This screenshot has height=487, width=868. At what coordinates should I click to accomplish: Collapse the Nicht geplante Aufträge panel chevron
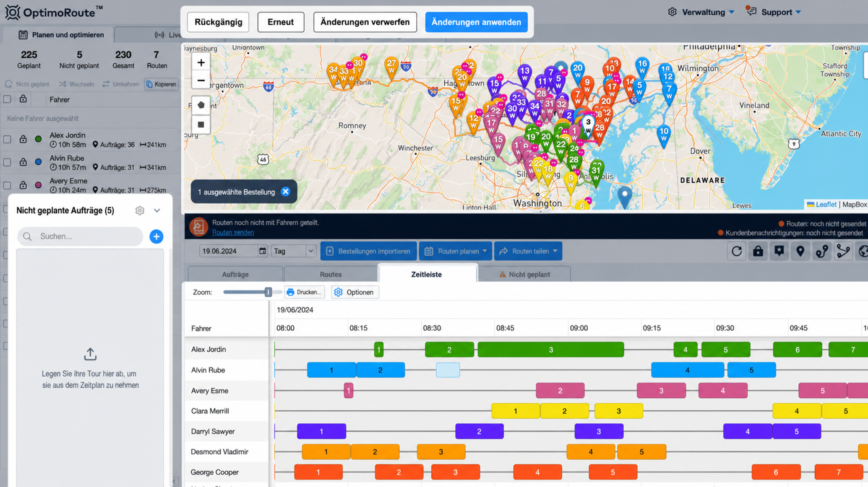point(157,210)
